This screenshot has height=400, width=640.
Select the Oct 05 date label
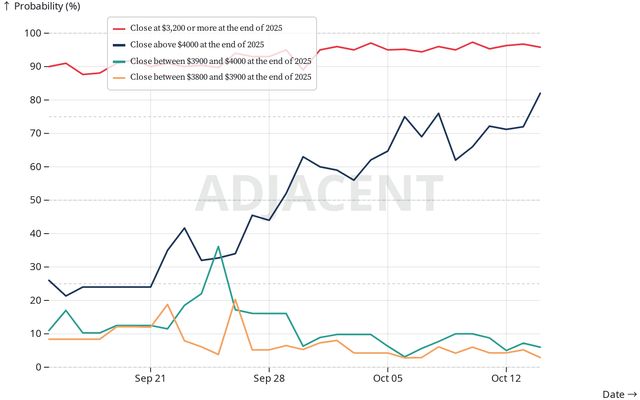[x=387, y=380]
